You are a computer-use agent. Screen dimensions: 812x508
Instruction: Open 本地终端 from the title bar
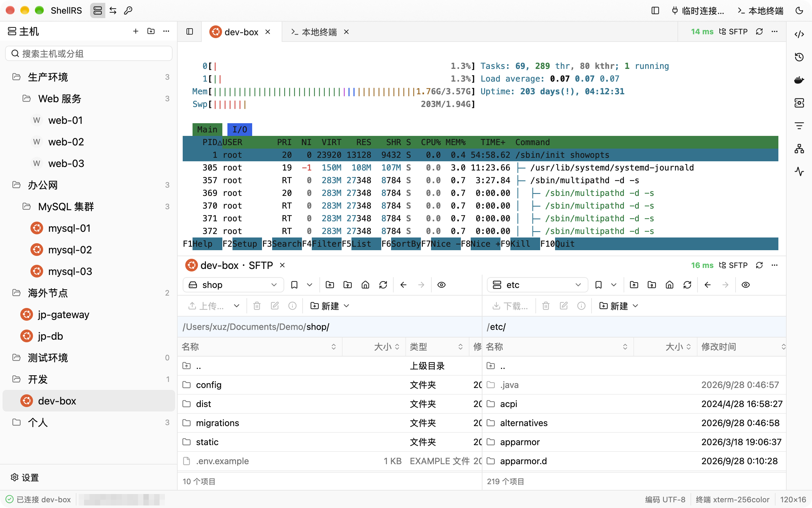click(760, 10)
